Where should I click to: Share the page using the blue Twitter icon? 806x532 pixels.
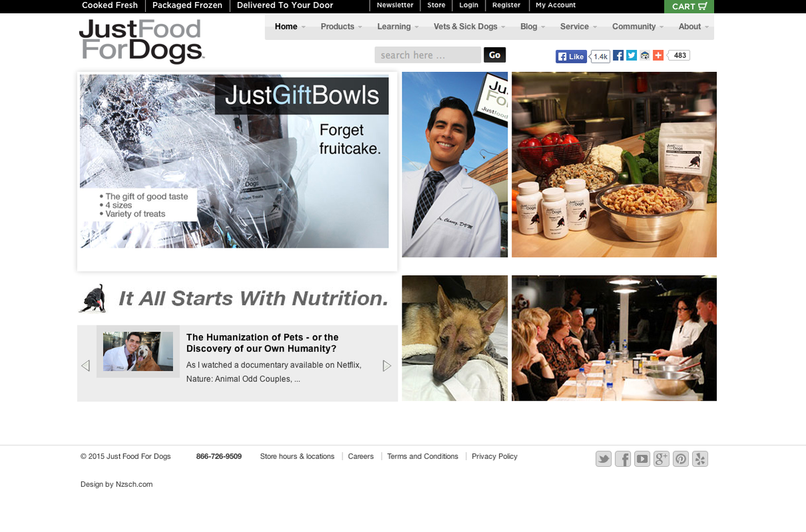631,55
